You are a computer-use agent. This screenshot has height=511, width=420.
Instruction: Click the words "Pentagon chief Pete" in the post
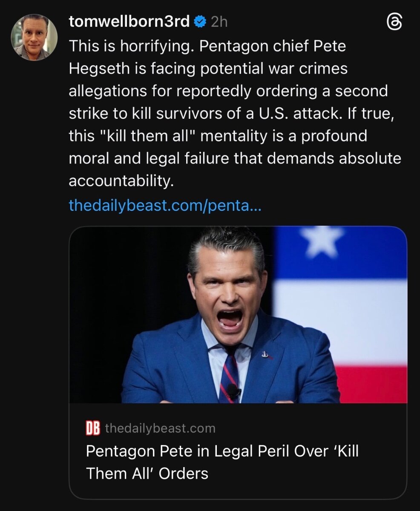[x=273, y=46]
